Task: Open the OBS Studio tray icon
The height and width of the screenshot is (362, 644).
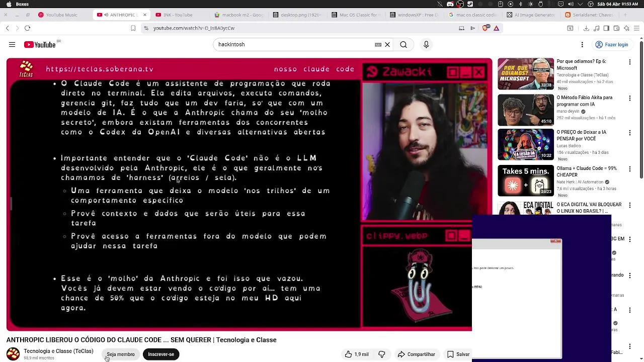Action: (460, 4)
